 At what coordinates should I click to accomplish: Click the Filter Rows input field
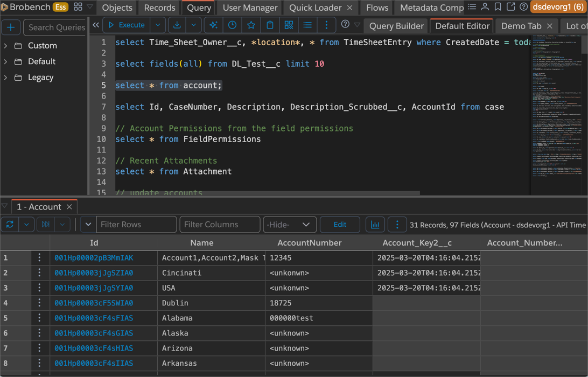[136, 225]
